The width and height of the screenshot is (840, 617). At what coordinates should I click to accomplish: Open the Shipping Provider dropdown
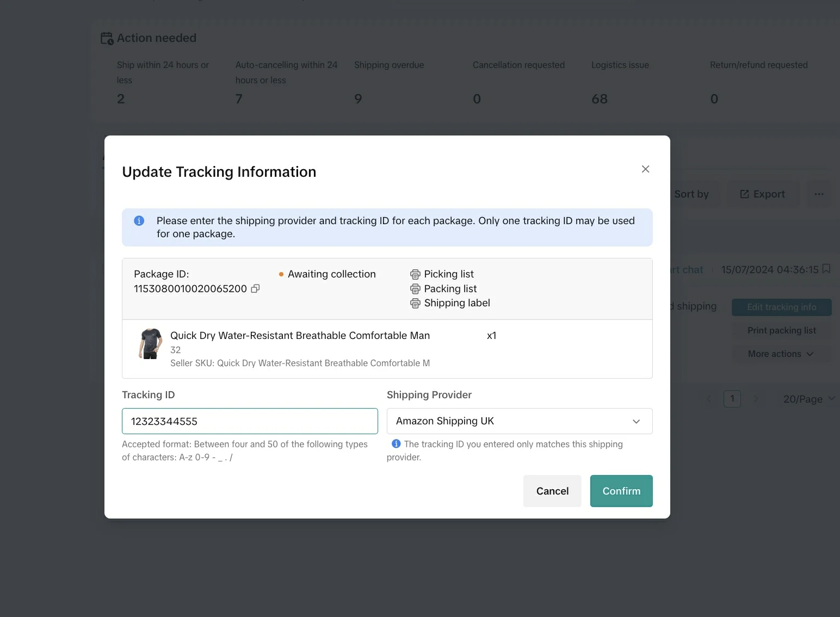point(519,421)
